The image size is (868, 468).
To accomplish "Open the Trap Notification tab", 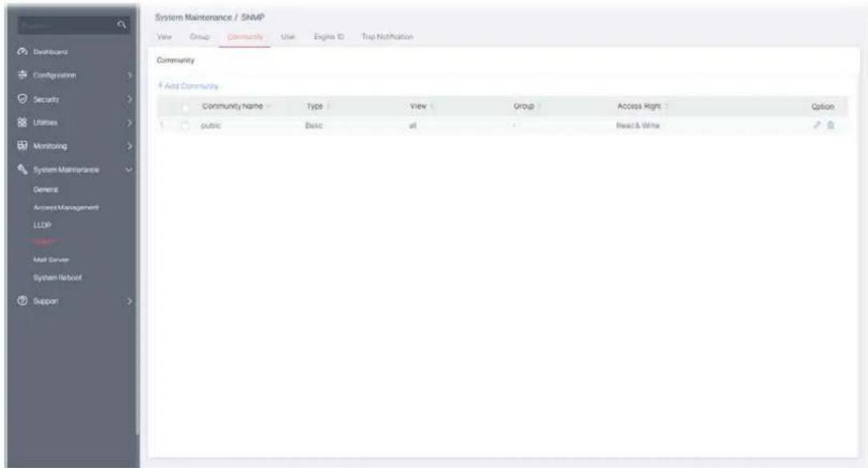I will click(x=388, y=37).
